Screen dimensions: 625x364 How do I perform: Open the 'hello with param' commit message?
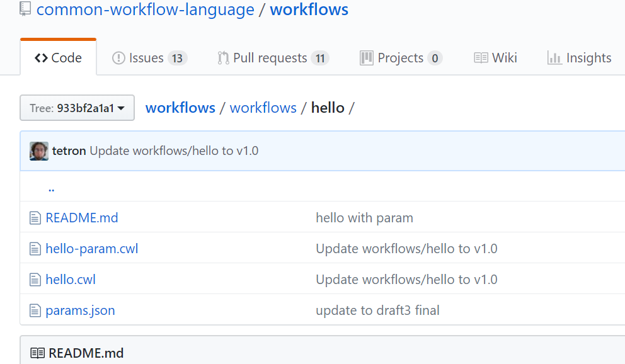364,218
